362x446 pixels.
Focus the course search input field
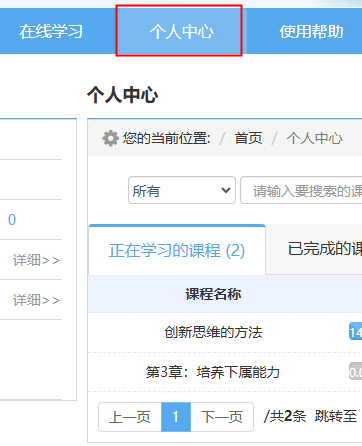301,190
